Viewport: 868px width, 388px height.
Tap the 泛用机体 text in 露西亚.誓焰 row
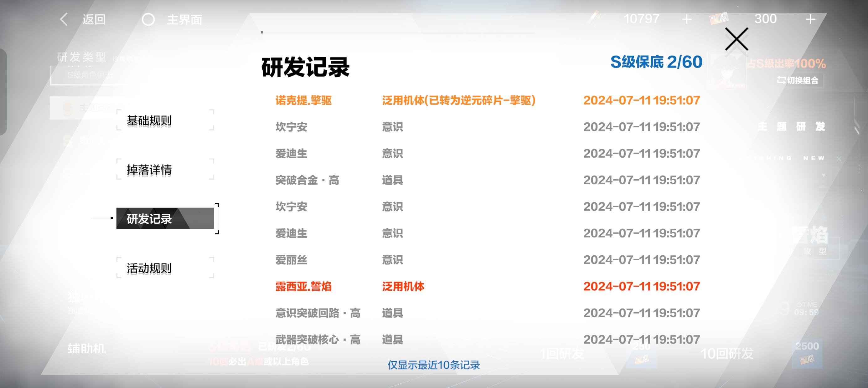(x=403, y=286)
